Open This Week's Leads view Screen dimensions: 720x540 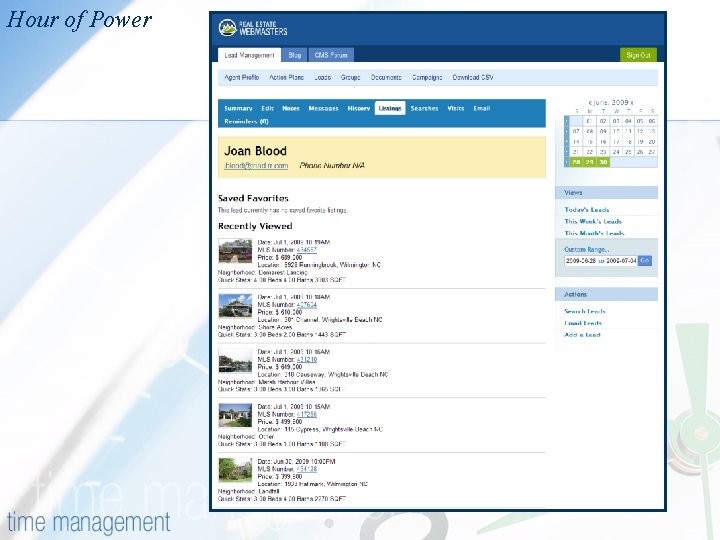point(593,221)
